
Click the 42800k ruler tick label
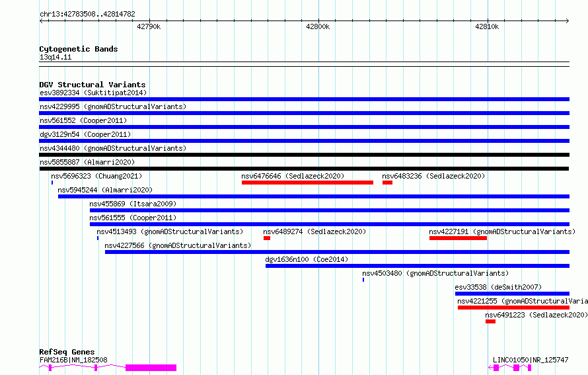click(318, 26)
